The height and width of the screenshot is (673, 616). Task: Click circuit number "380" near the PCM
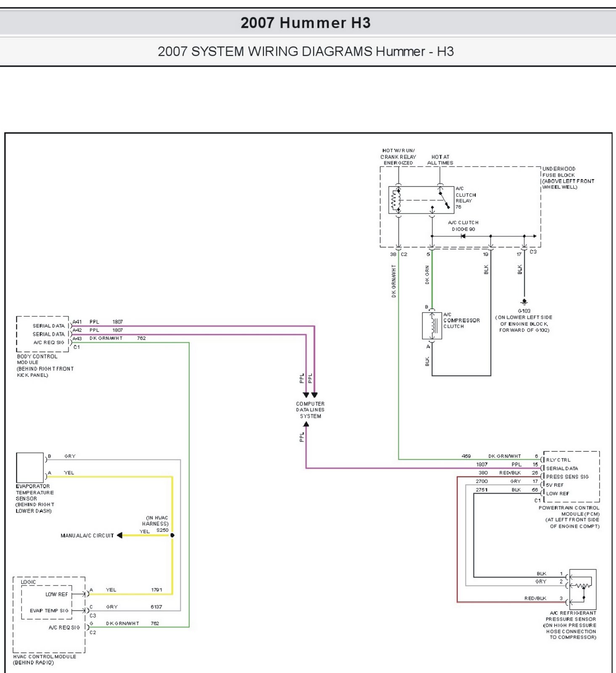tap(483, 473)
